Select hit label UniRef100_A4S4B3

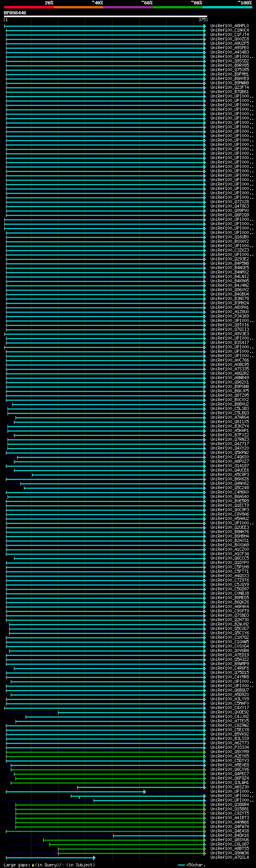point(230,52)
